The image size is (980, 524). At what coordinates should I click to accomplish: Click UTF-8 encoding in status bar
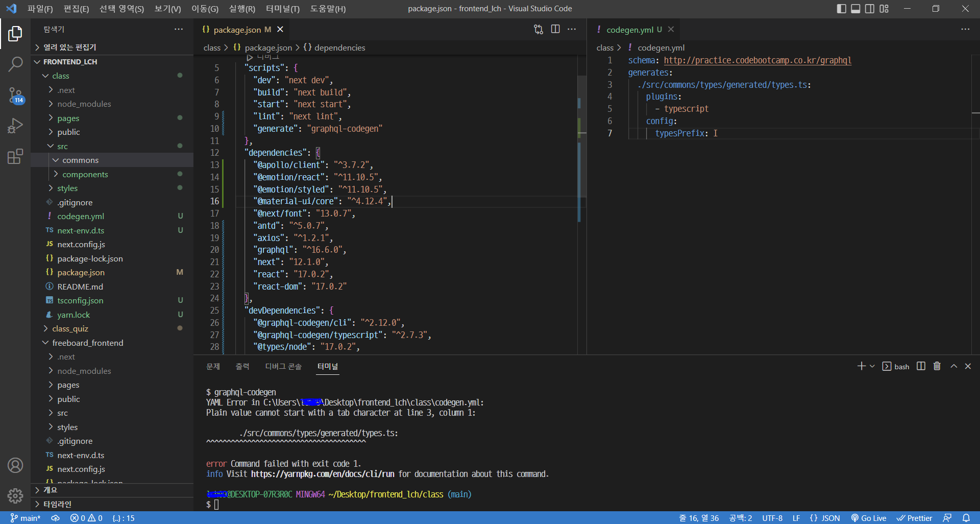[x=772, y=518]
